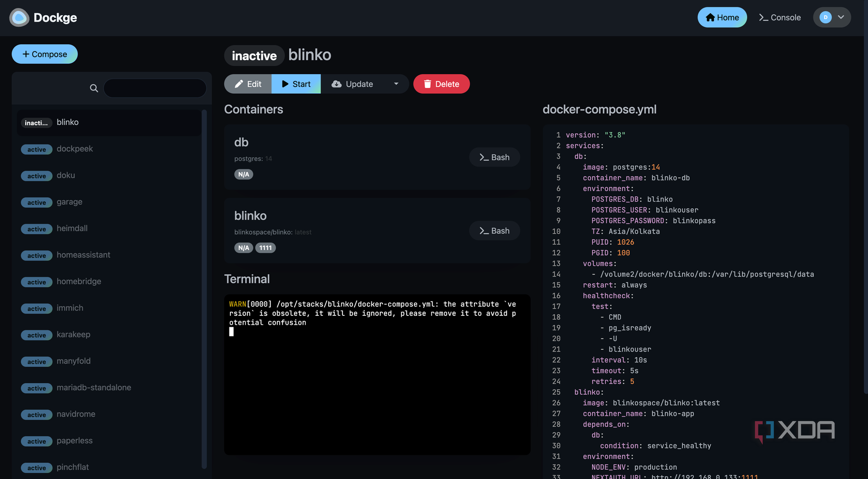
Task: Click the plus icon on Compose
Action: pyautogui.click(x=25, y=54)
